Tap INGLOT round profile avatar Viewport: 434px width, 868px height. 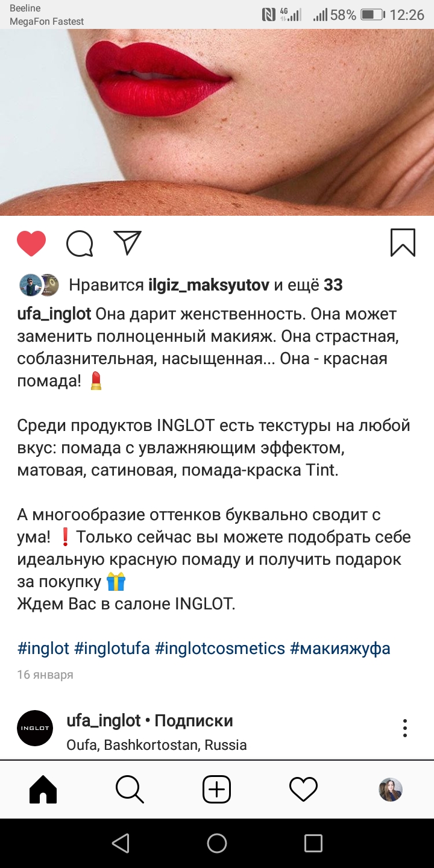pos(35,728)
